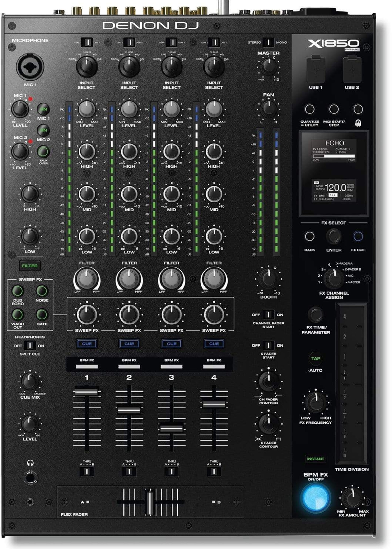Toggle the X FADER START switch
The height and width of the screenshot is (549, 392).
click(x=268, y=345)
